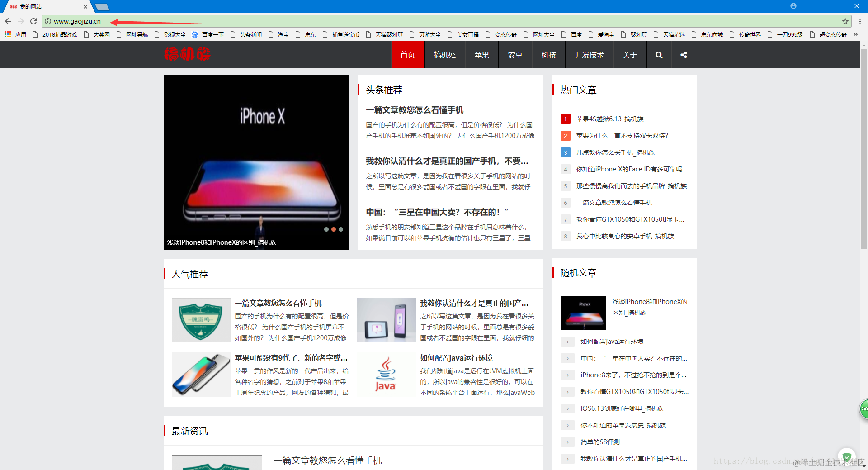Open random article 你不知道的苹果发展史_搞机族
Image resolution: width=868 pixels, height=470 pixels.
click(623, 425)
